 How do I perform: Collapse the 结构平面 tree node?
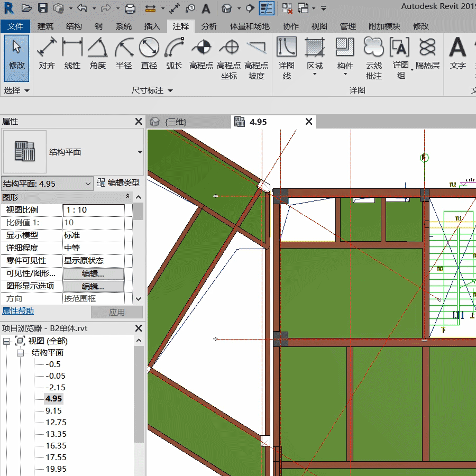[x=21, y=353]
